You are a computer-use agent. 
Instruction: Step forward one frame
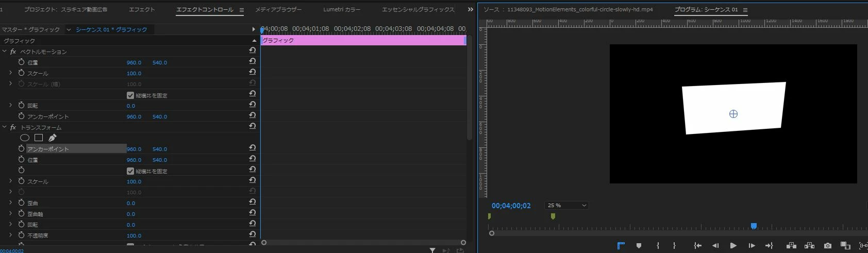coord(752,246)
